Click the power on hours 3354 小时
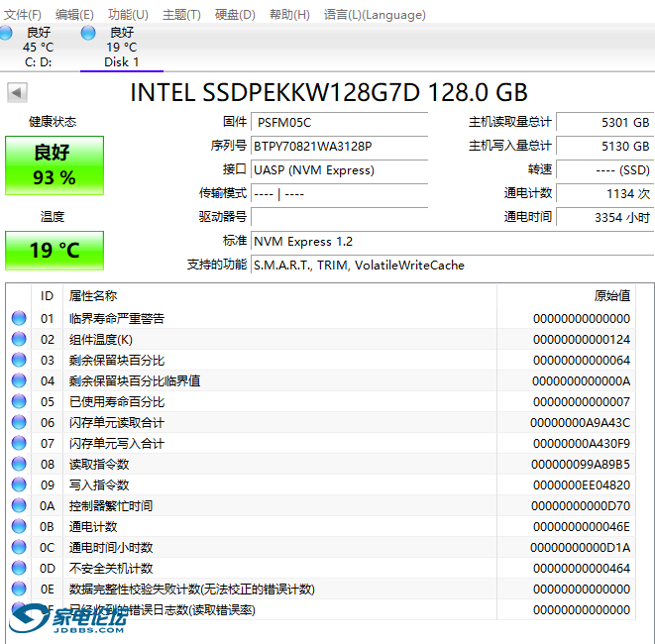The width and height of the screenshot is (655, 644). click(x=604, y=218)
